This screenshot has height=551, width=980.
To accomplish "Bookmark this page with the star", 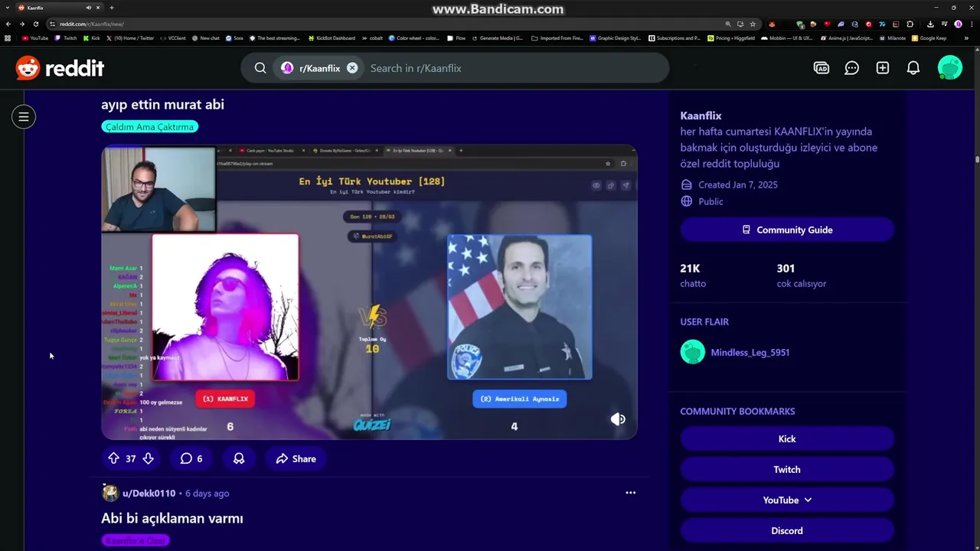I will coord(753,24).
